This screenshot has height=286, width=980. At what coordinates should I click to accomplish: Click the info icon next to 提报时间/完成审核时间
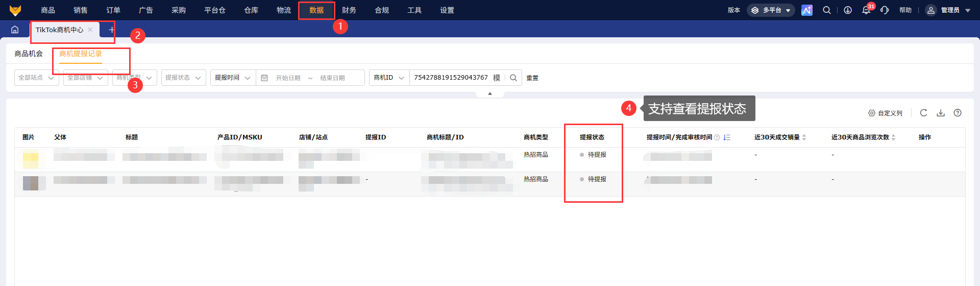click(x=717, y=137)
